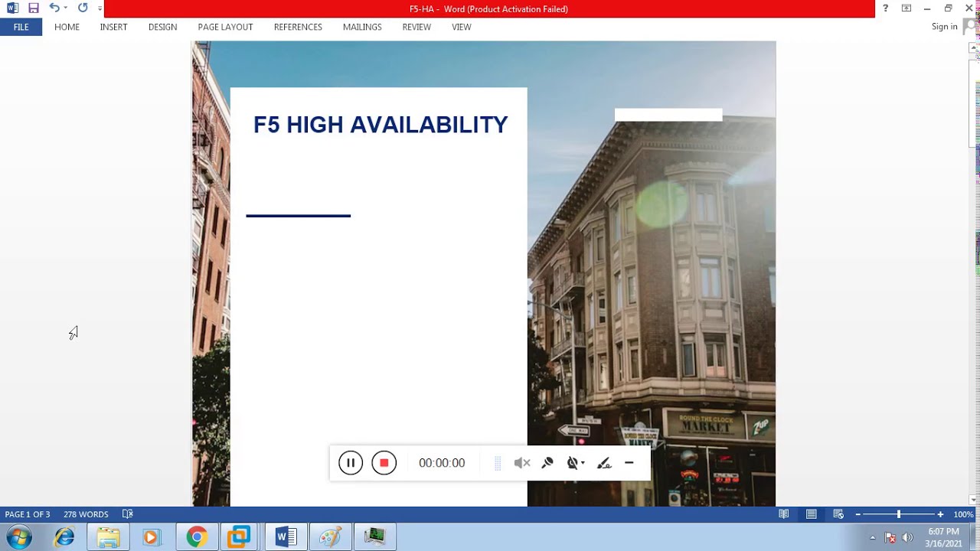
Task: Click the Redo/Repeat icon in Quick Access
Action: coord(83,8)
